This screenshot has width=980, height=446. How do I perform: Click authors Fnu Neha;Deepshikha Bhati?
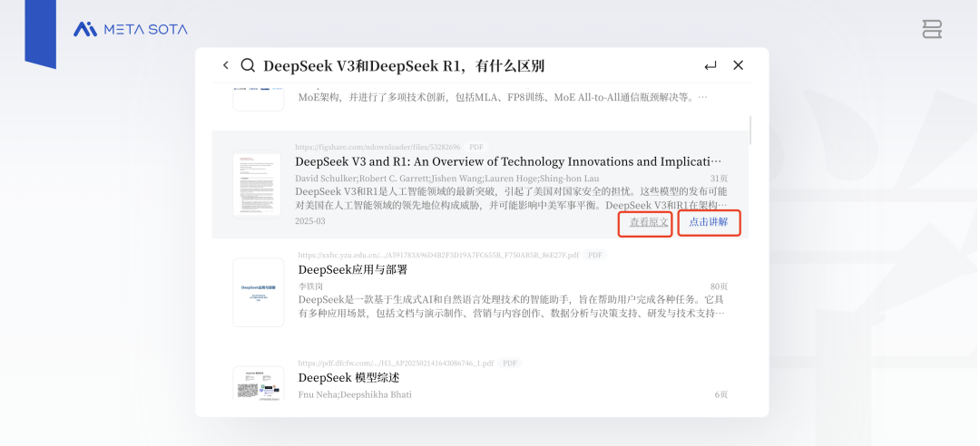(x=355, y=394)
